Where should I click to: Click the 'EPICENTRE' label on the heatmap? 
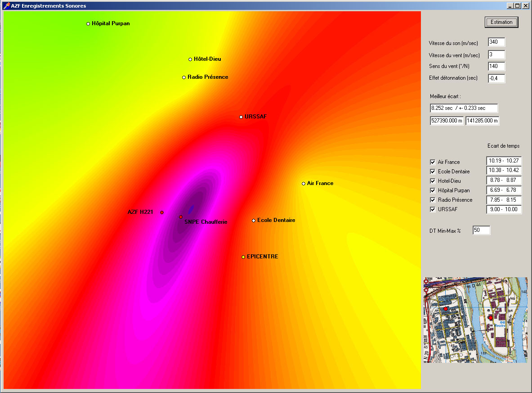tap(262, 257)
